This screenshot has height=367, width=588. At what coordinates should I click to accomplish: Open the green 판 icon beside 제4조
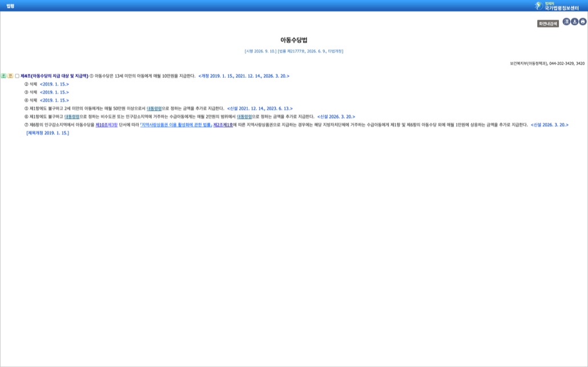[4, 76]
